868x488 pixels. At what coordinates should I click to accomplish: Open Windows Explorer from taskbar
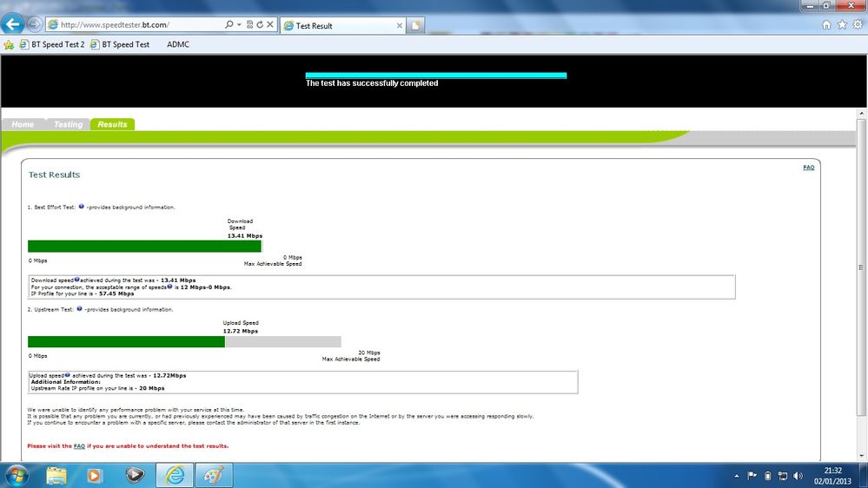tap(56, 475)
